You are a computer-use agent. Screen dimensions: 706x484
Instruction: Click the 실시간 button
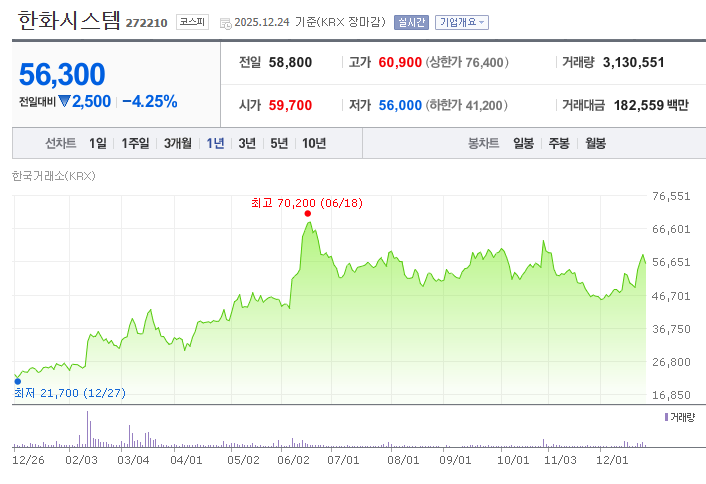(x=411, y=23)
